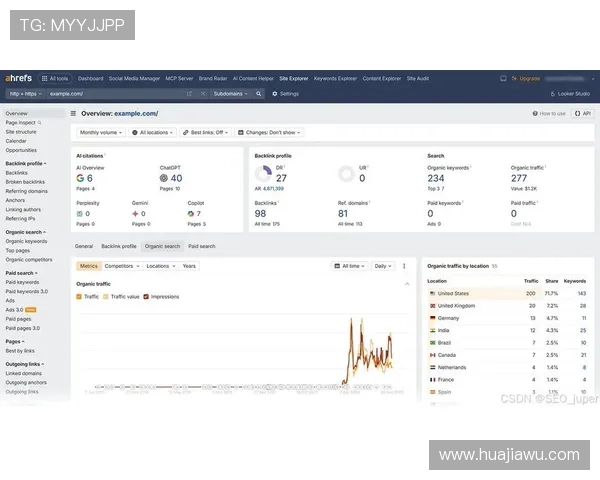This screenshot has width=600, height=480.
Task: Click the Ahrefs logo
Action: pyautogui.click(x=18, y=78)
